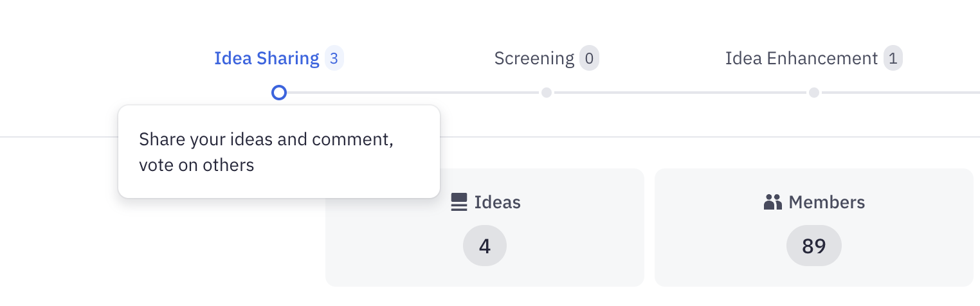Click the Idea Enhancement step dot
Viewport: 980px width, 306px height.
pyautogui.click(x=814, y=93)
